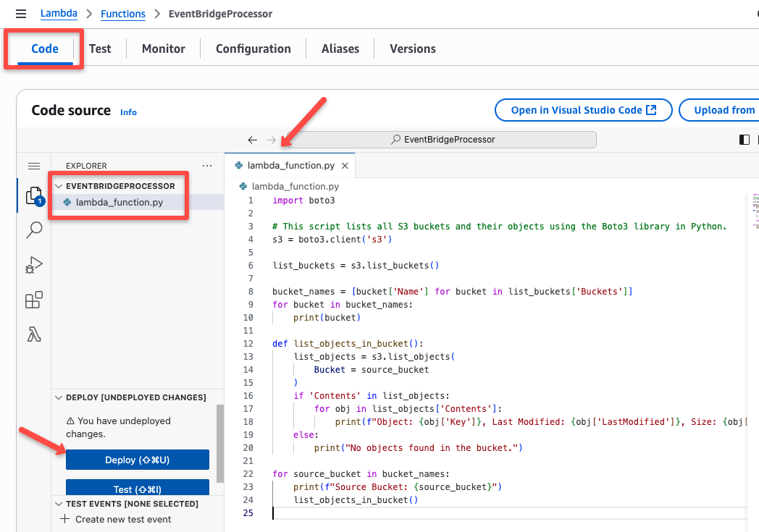Click the Deploy button
This screenshot has height=532, width=759.
tap(137, 460)
